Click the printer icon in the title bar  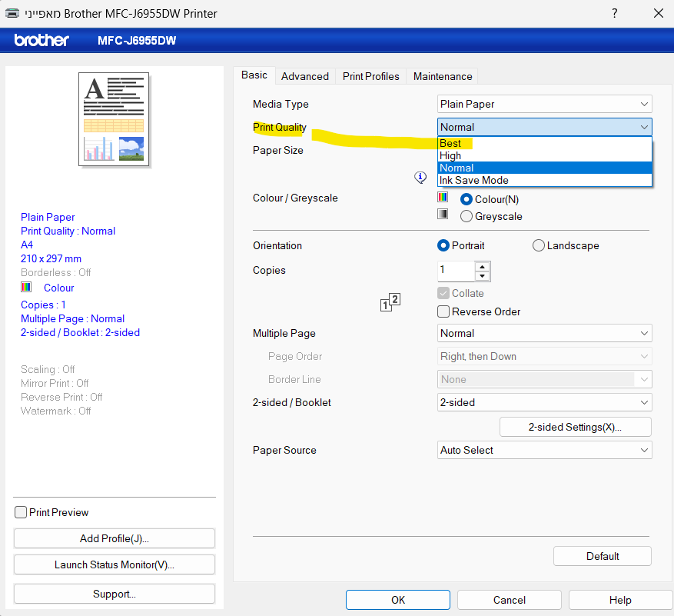click(x=12, y=13)
